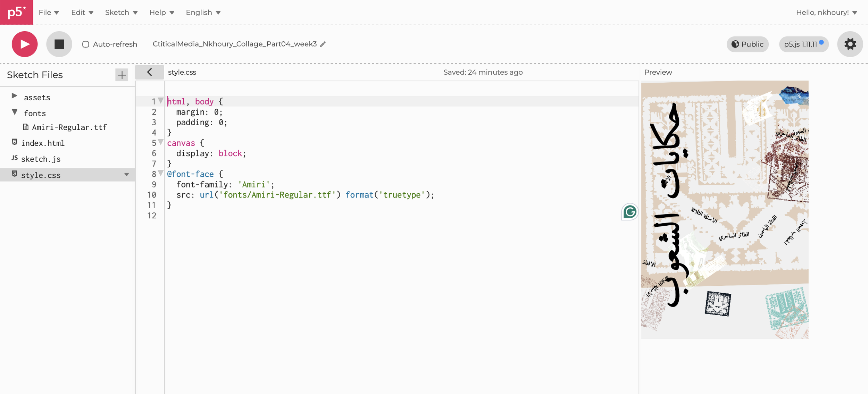Run the sketch with the Play button
868x394 pixels.
(x=25, y=44)
